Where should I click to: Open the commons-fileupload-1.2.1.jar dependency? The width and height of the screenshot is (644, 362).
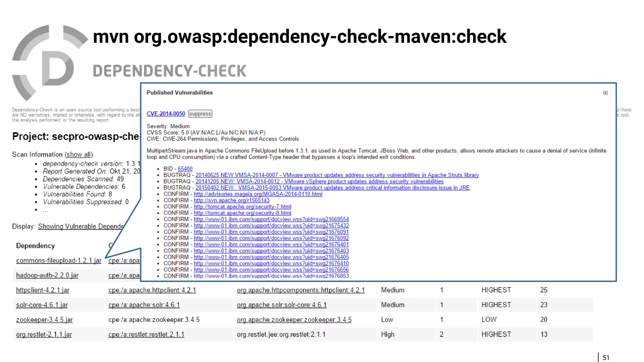pos(59,261)
